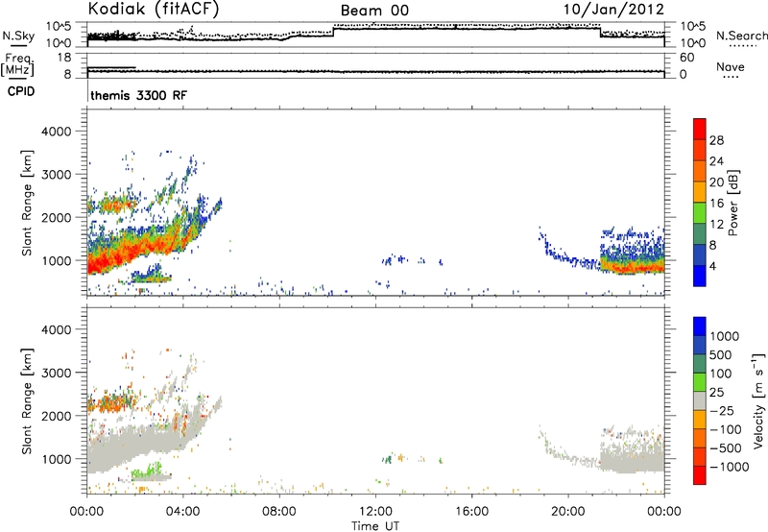This screenshot has height=532, width=768.
Task: Click the 'Nave' legend label
Action: [x=730, y=66]
